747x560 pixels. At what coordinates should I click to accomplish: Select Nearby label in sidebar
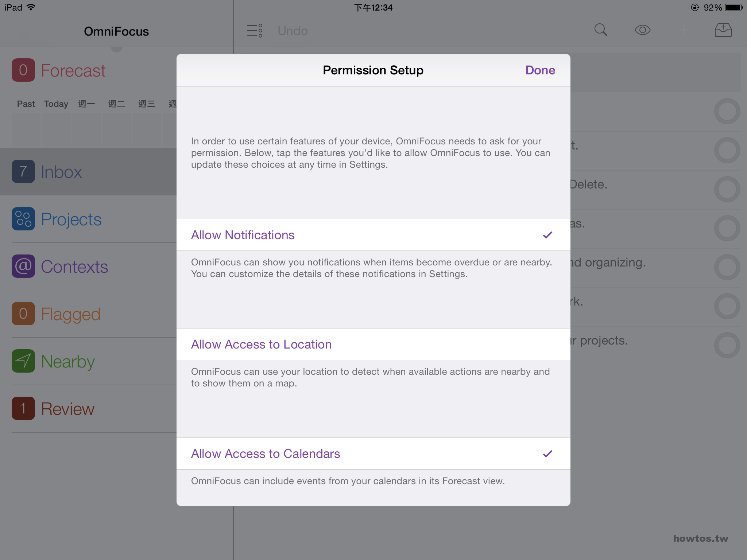[x=68, y=362]
